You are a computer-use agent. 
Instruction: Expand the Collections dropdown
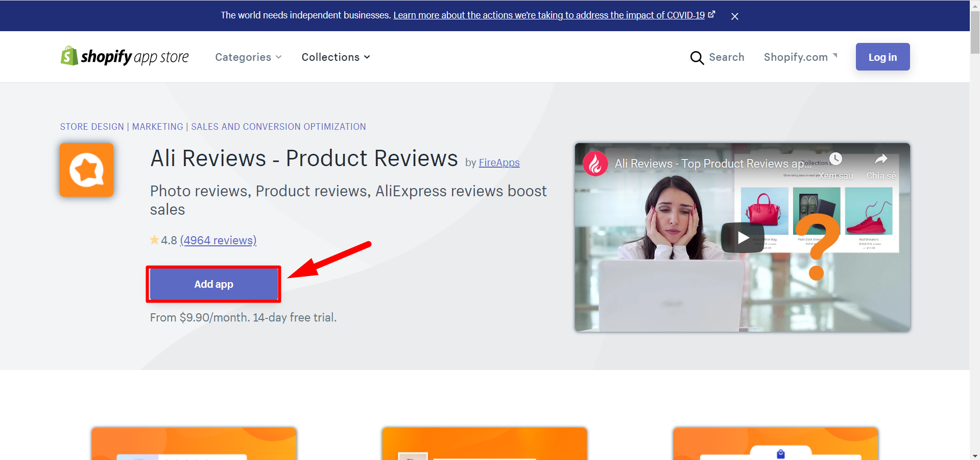coord(336,57)
